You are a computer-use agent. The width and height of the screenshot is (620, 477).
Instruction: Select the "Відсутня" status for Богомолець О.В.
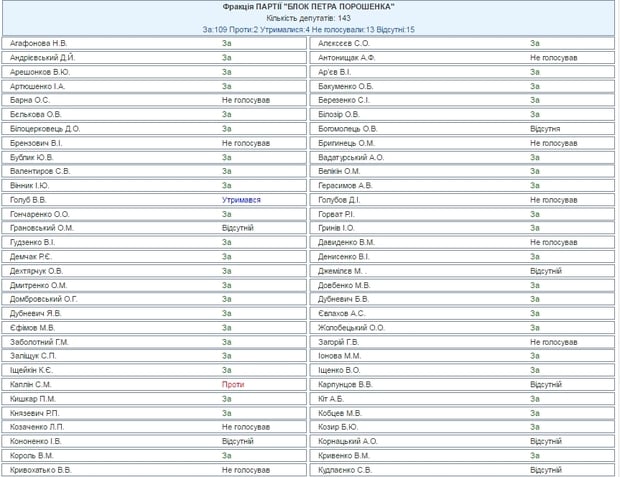548,129
